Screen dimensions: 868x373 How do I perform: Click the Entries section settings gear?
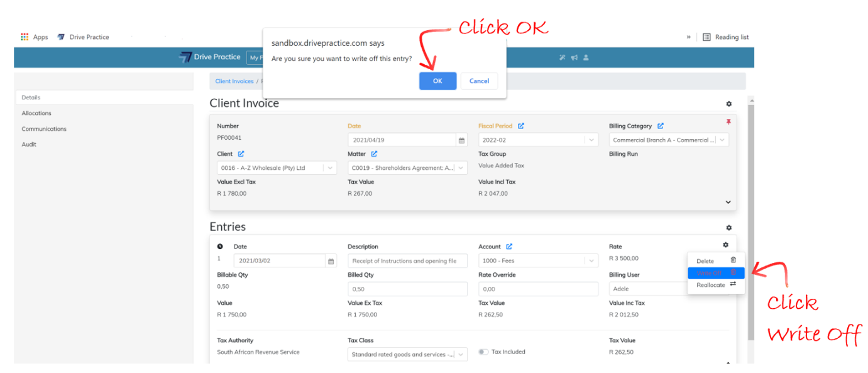pyautogui.click(x=728, y=228)
